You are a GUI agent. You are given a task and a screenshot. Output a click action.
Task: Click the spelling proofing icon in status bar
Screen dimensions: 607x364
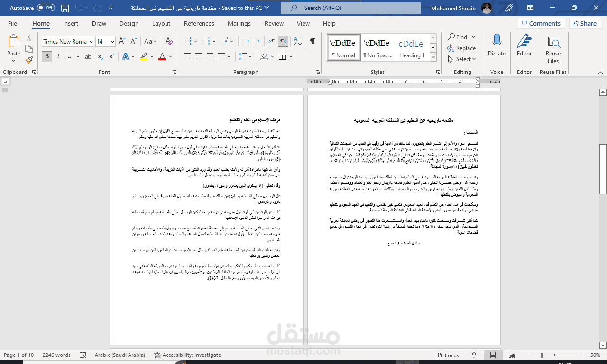83,355
